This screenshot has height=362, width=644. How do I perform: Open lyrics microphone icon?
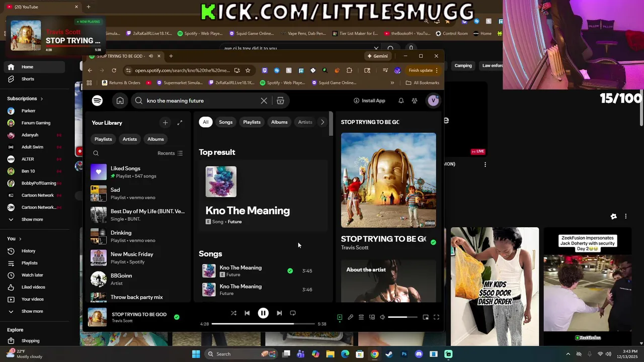pyautogui.click(x=350, y=317)
